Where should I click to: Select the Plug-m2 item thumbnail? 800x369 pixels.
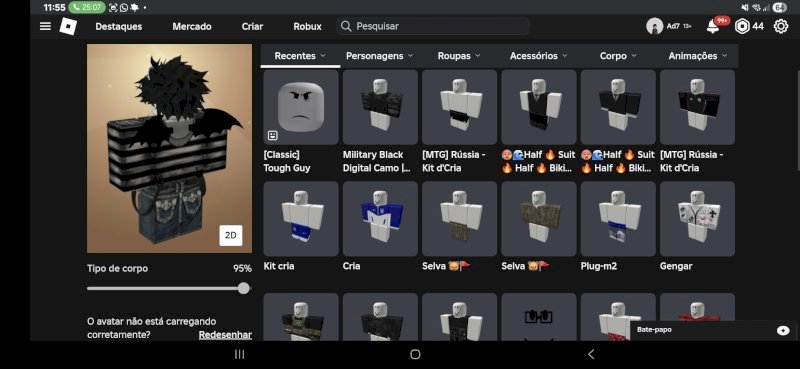click(618, 218)
